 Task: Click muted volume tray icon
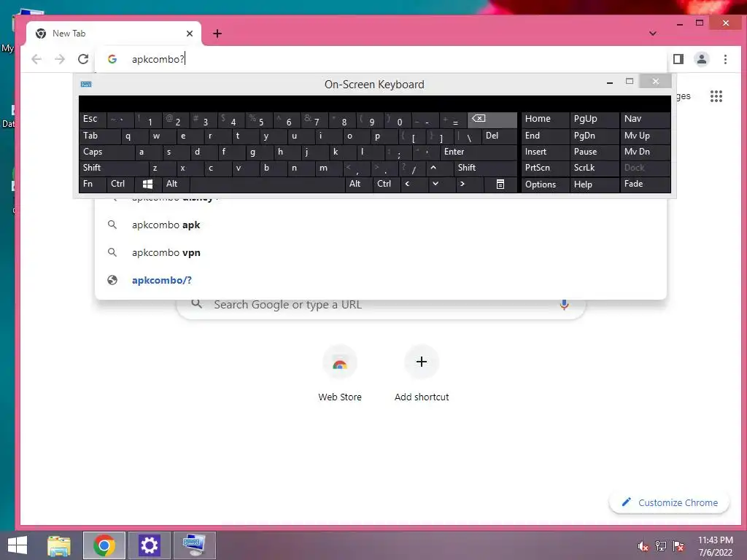tap(643, 546)
